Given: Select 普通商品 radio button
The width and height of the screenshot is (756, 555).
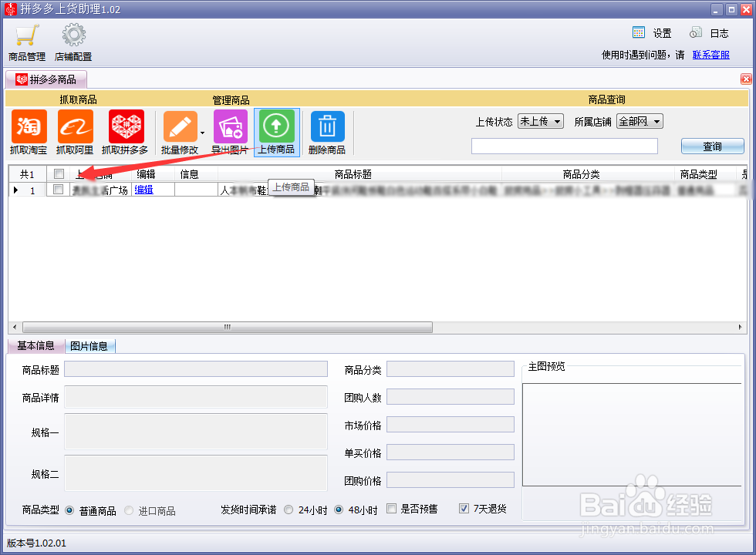Looking at the screenshot, I should coord(69,510).
